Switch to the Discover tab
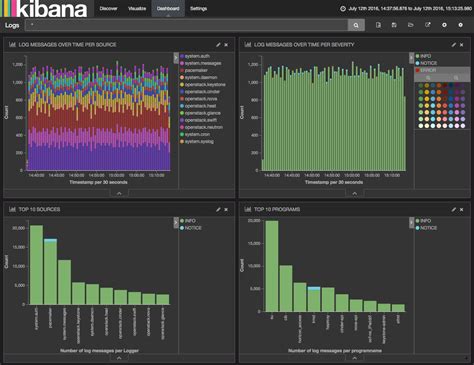 (x=108, y=9)
